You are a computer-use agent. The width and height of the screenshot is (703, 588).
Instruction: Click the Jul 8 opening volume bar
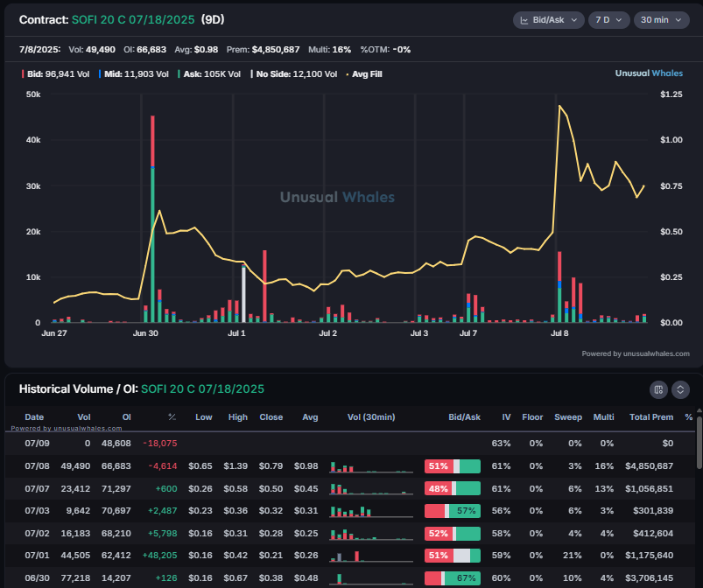coord(559,287)
